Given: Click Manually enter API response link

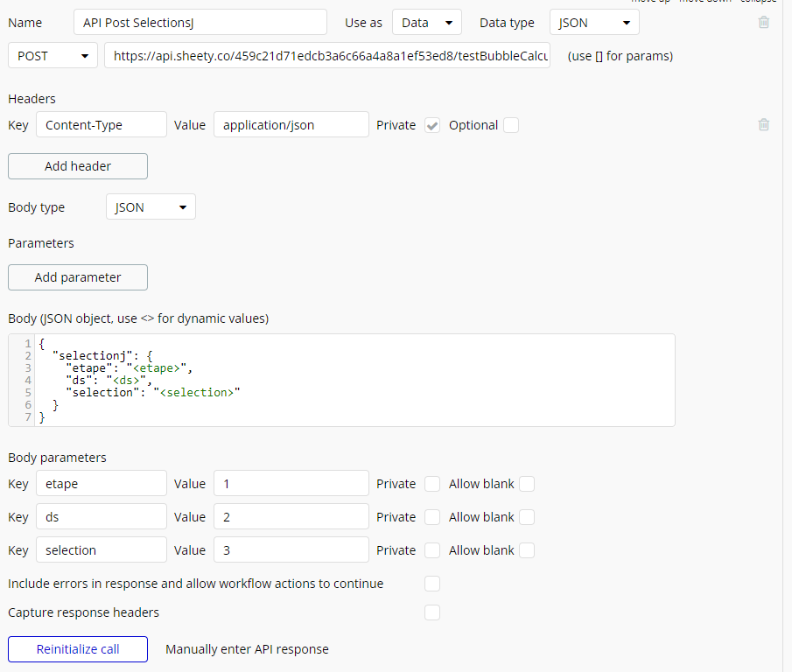Looking at the screenshot, I should pos(247,649).
